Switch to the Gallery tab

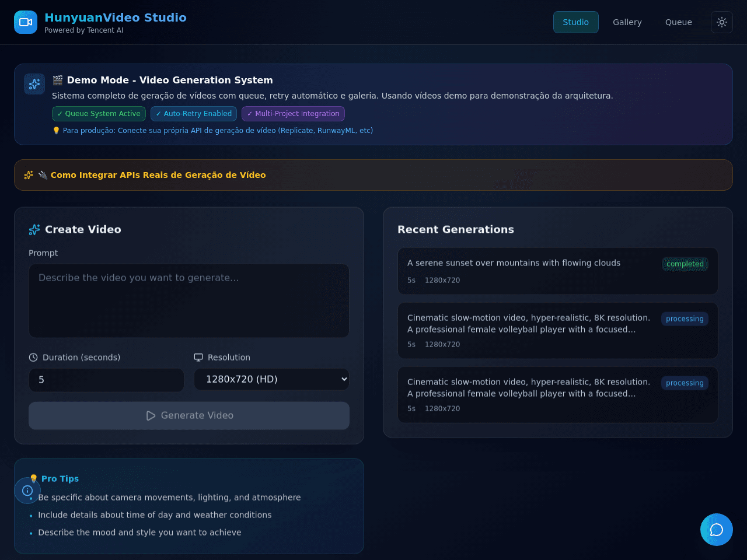click(x=627, y=22)
